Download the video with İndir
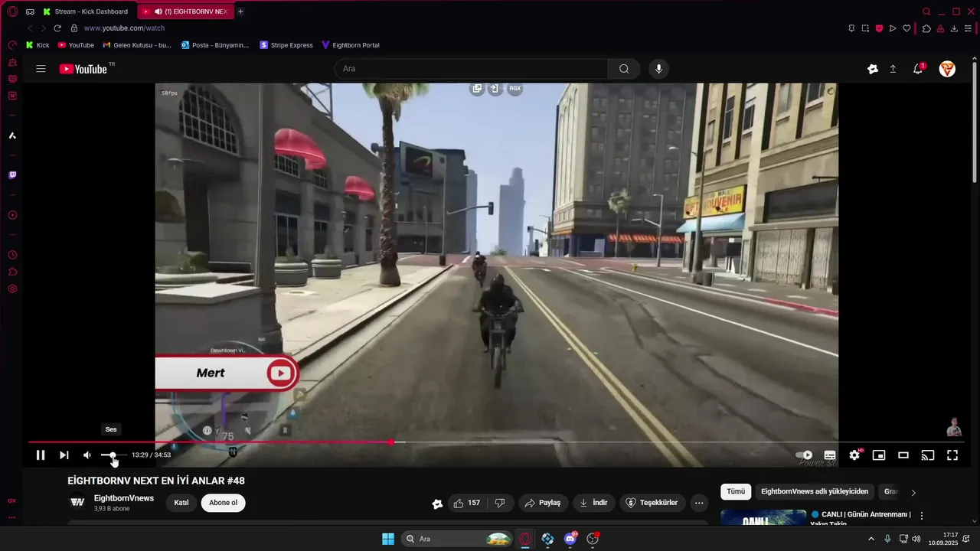This screenshot has width=980, height=551. click(x=593, y=503)
